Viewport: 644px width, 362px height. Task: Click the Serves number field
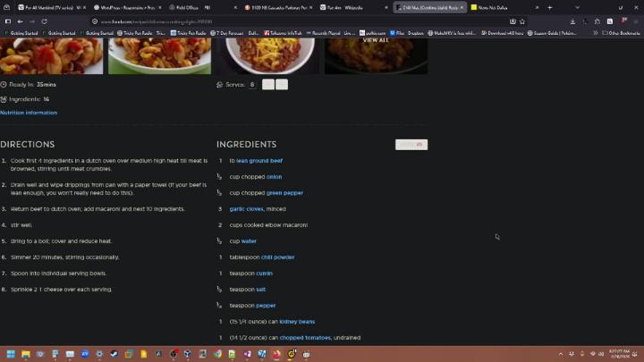tap(252, 85)
